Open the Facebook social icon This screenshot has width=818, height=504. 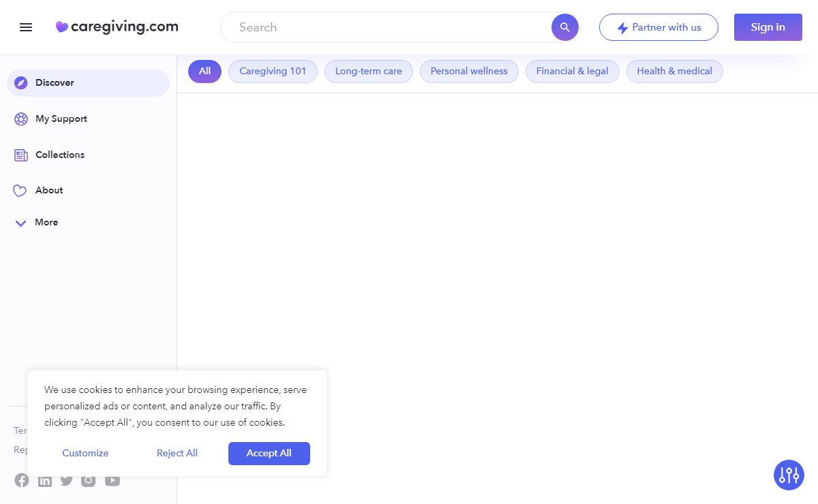(x=22, y=480)
